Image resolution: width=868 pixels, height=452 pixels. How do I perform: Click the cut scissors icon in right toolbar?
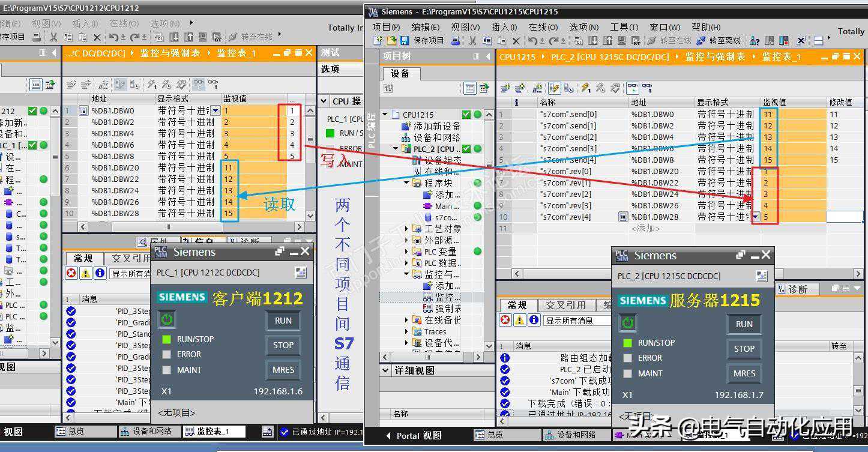[472, 41]
